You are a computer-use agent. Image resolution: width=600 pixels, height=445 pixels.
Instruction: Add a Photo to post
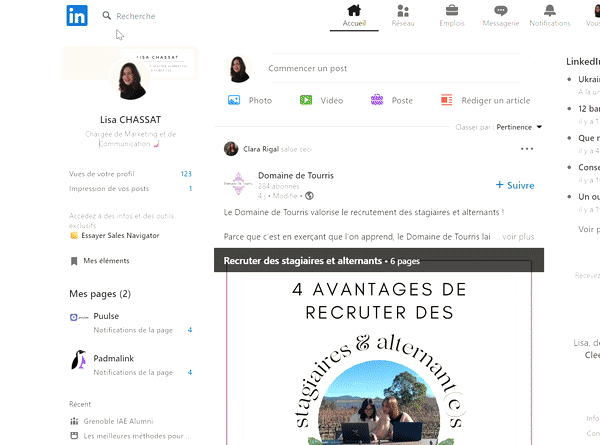249,100
